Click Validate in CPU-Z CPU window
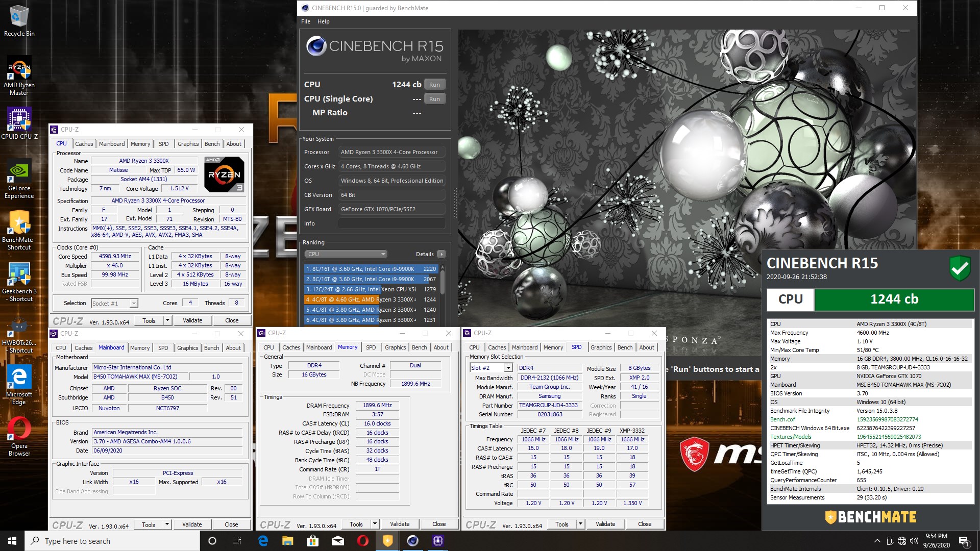This screenshot has width=980, height=551. [x=192, y=320]
